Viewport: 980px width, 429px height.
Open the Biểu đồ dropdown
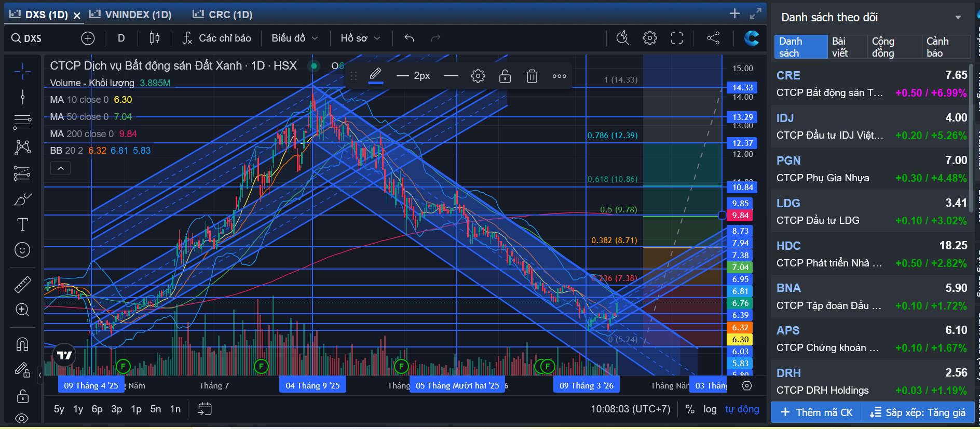tap(294, 38)
